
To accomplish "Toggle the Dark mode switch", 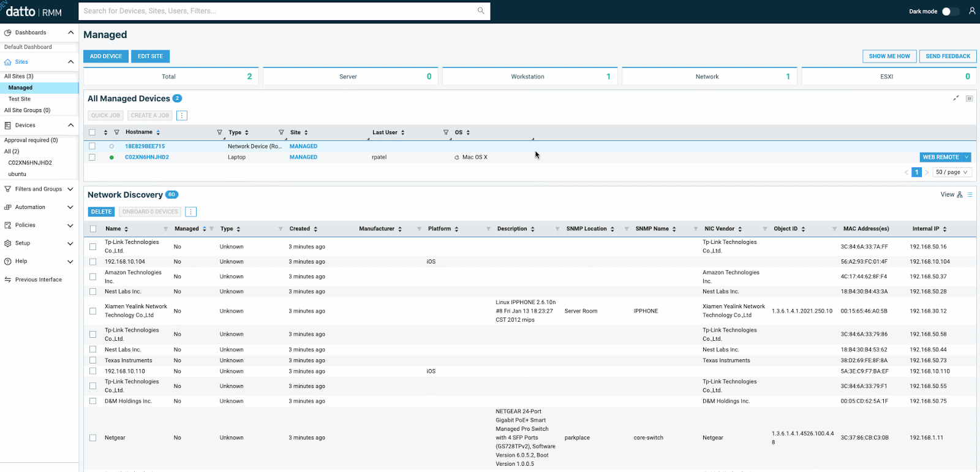I will coord(950,11).
